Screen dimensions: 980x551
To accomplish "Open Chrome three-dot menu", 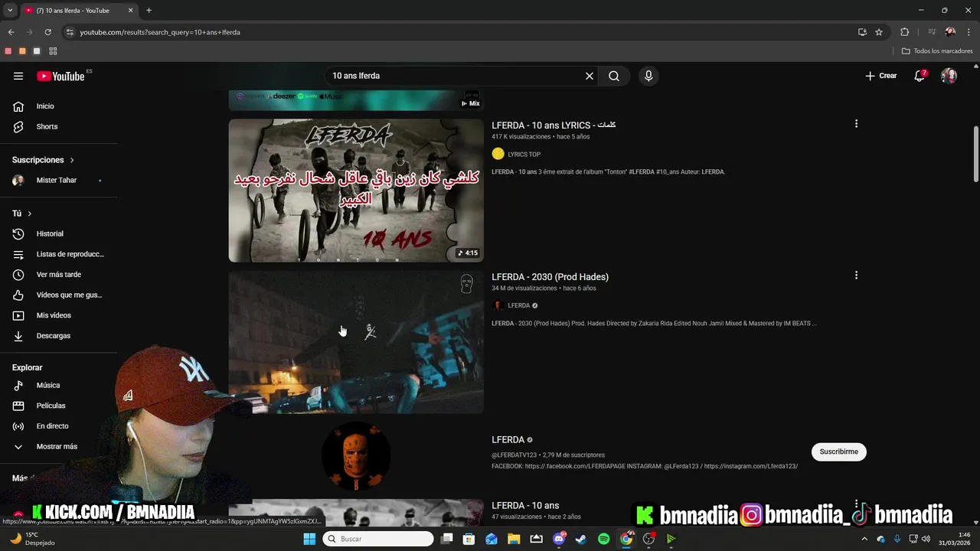I will 969,32.
